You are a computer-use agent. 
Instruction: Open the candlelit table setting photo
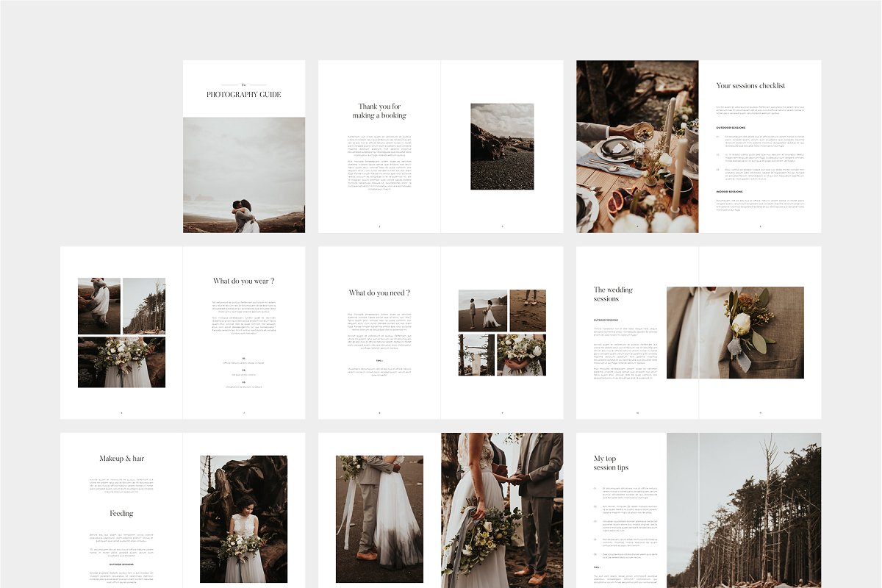pos(637,146)
